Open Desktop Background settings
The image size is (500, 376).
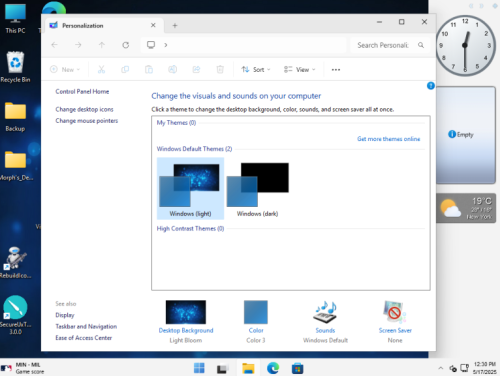point(186,321)
